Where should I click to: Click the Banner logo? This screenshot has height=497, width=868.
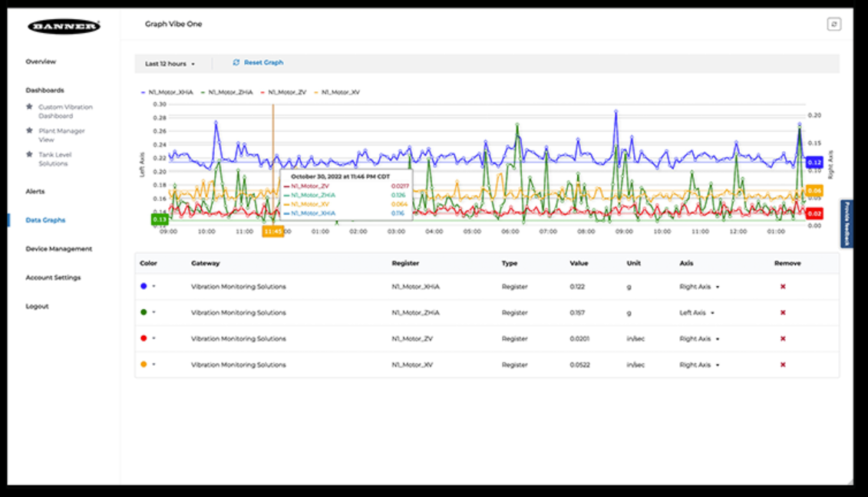pyautogui.click(x=64, y=26)
